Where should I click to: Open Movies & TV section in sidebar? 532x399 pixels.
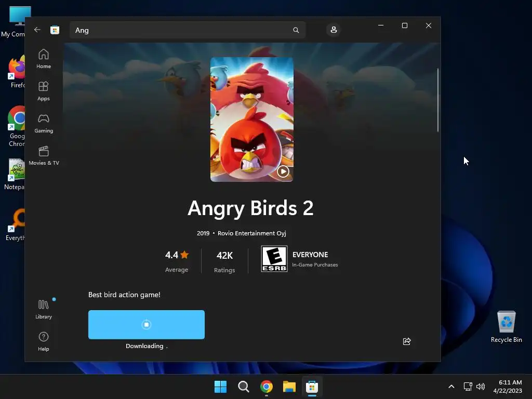44,156
